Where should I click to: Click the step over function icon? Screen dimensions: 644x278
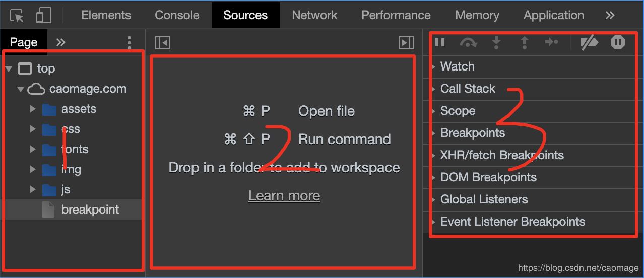pyautogui.click(x=468, y=43)
